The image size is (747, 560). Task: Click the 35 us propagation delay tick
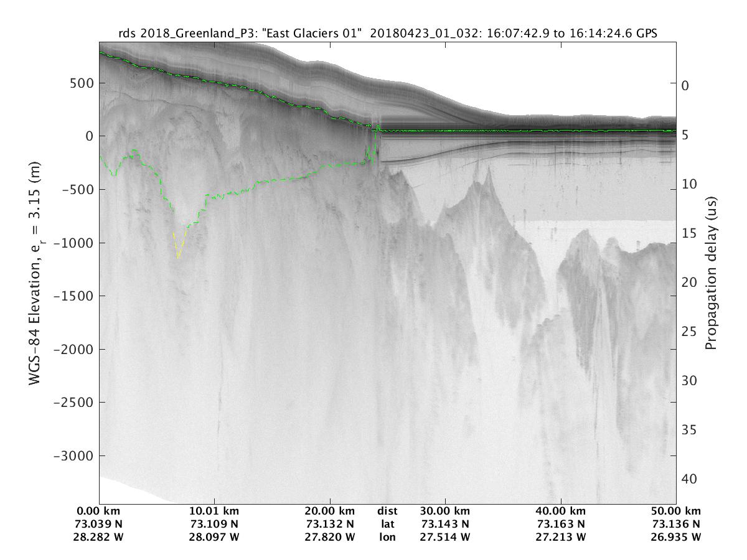tap(688, 430)
